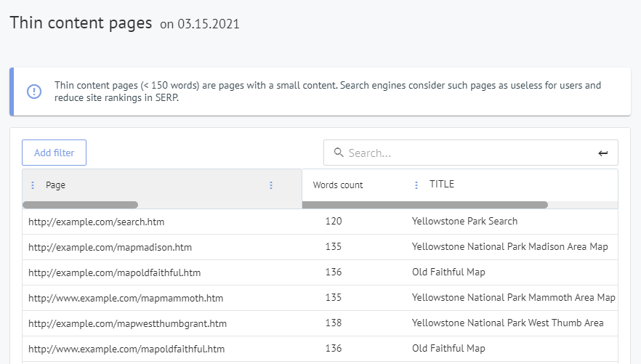
Task: Open the dots menu beside TITLE header
Action: pos(416,185)
